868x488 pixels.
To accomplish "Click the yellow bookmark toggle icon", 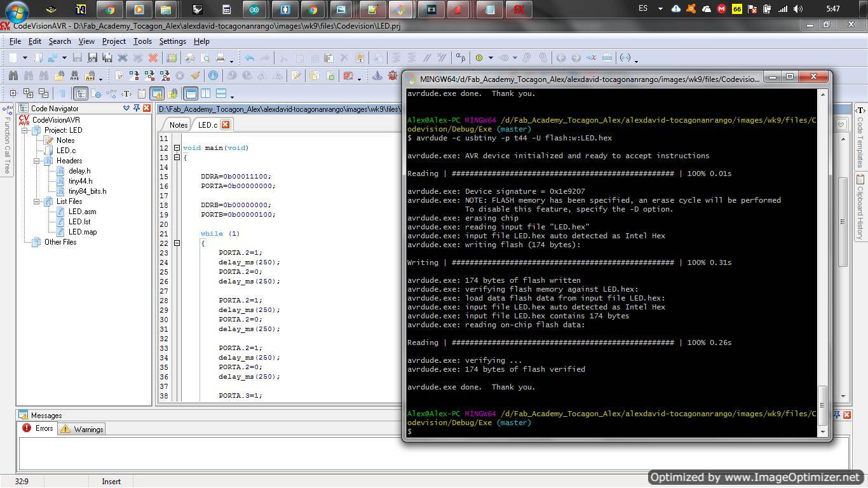I will (479, 57).
